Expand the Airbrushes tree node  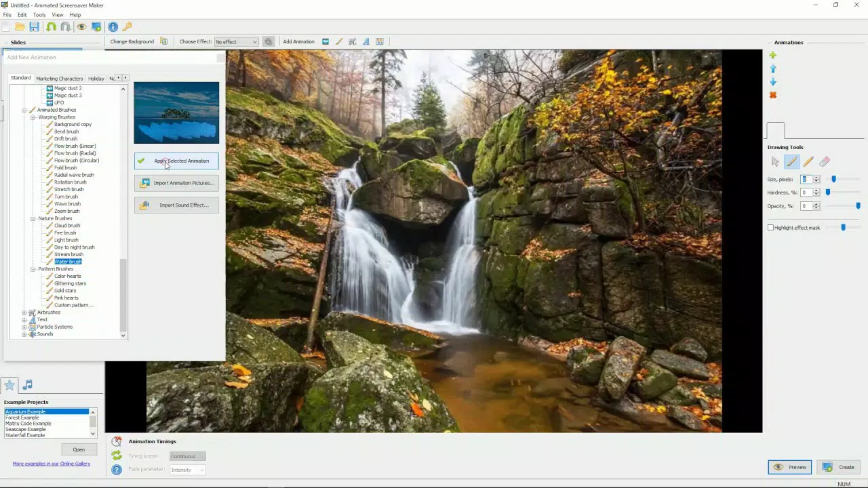point(24,312)
